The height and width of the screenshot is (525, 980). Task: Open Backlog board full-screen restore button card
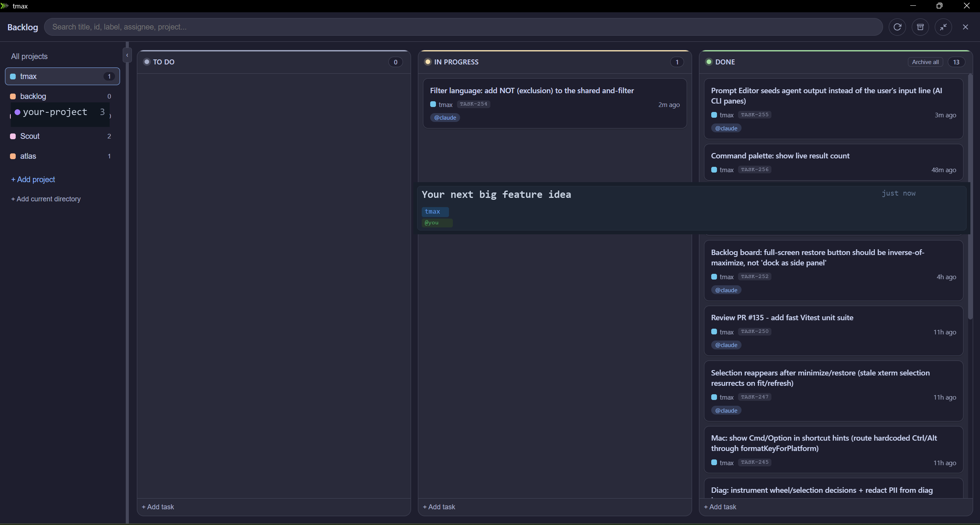pos(834,271)
